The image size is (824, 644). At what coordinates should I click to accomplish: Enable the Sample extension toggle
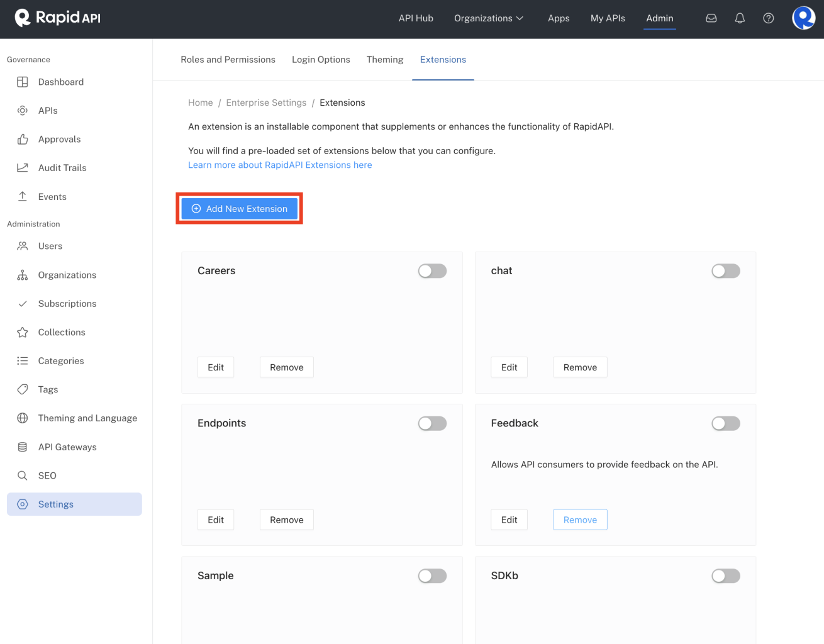(432, 576)
